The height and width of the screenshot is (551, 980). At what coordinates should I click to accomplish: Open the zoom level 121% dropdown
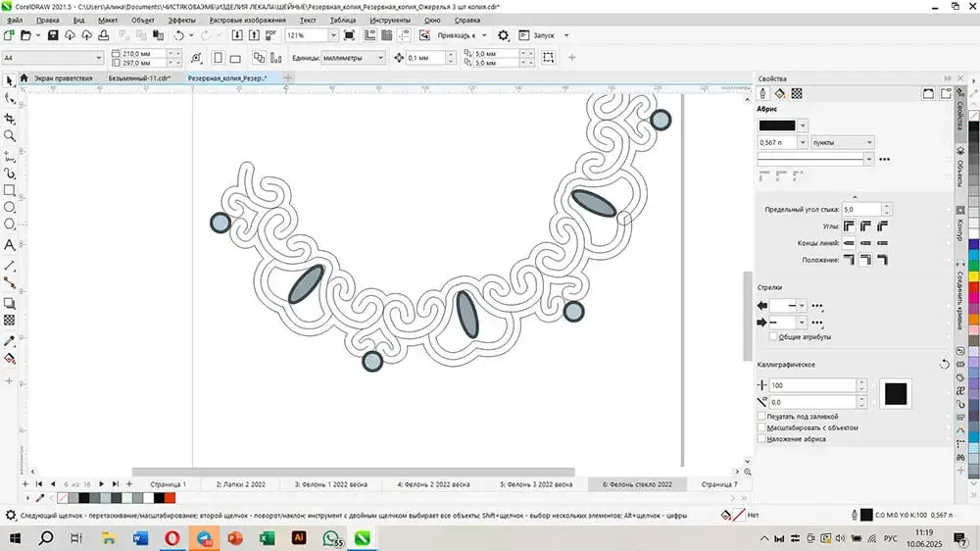334,35
